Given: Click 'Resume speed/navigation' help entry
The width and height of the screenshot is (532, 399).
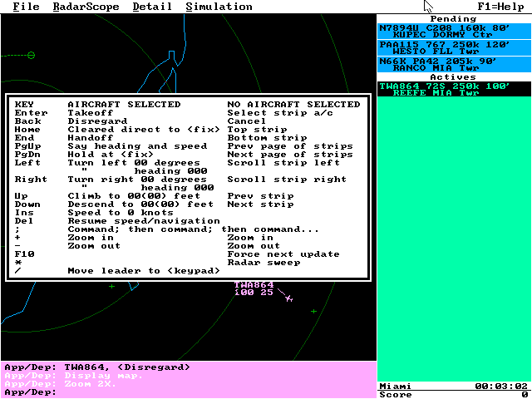Looking at the screenshot, I should click(144, 220).
